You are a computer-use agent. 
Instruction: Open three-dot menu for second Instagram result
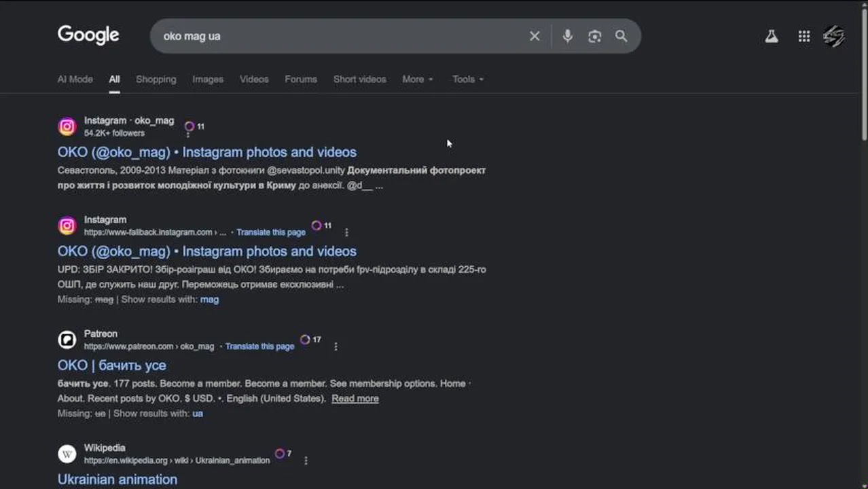pos(346,232)
